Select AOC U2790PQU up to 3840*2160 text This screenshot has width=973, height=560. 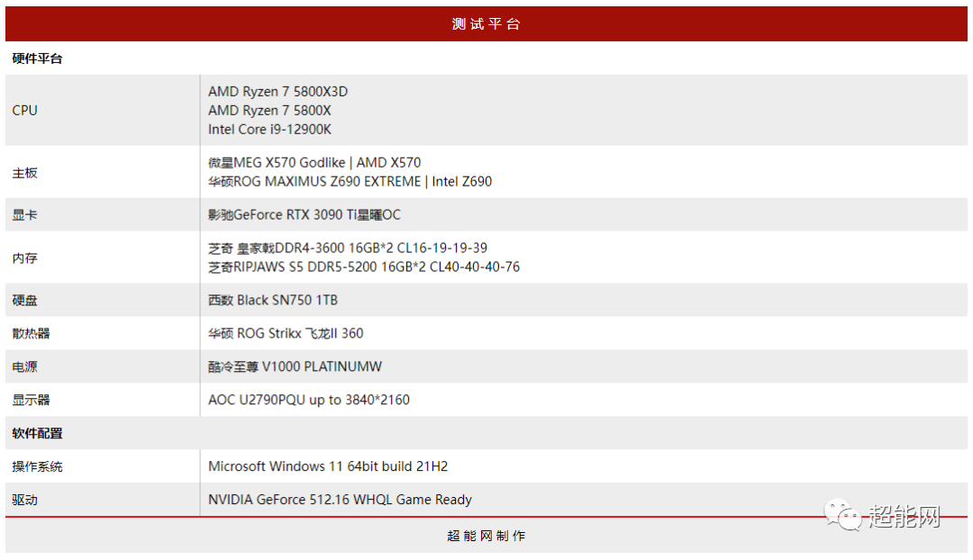point(308,400)
